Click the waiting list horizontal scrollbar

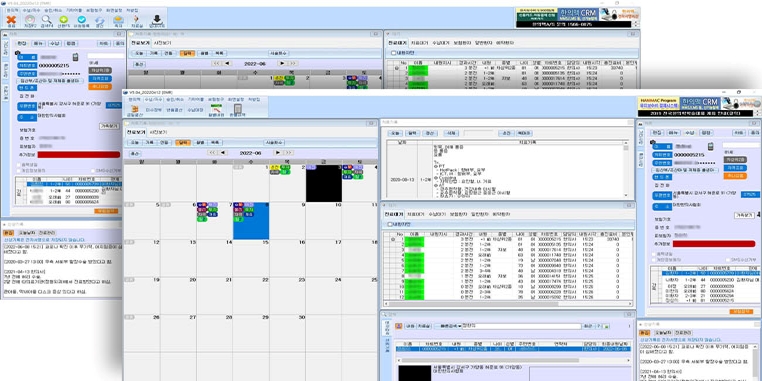point(508,303)
